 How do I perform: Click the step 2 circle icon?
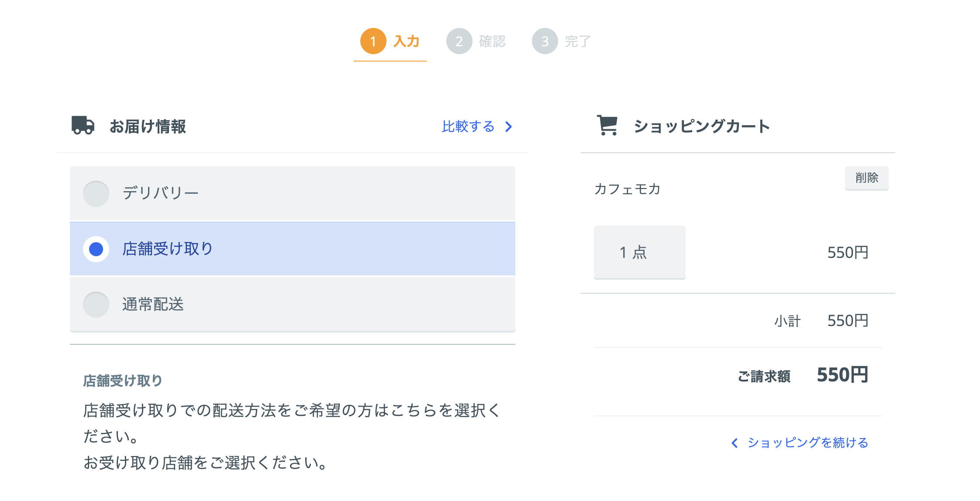pos(459,41)
